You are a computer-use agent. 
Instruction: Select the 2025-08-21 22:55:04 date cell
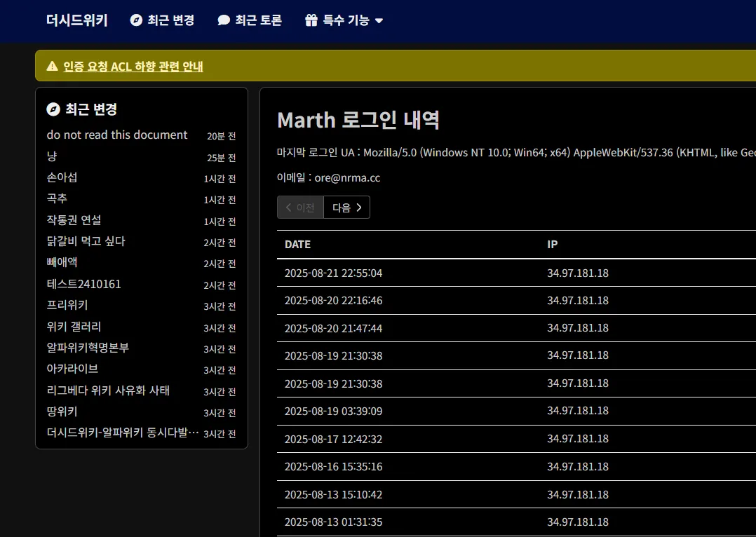[333, 273]
